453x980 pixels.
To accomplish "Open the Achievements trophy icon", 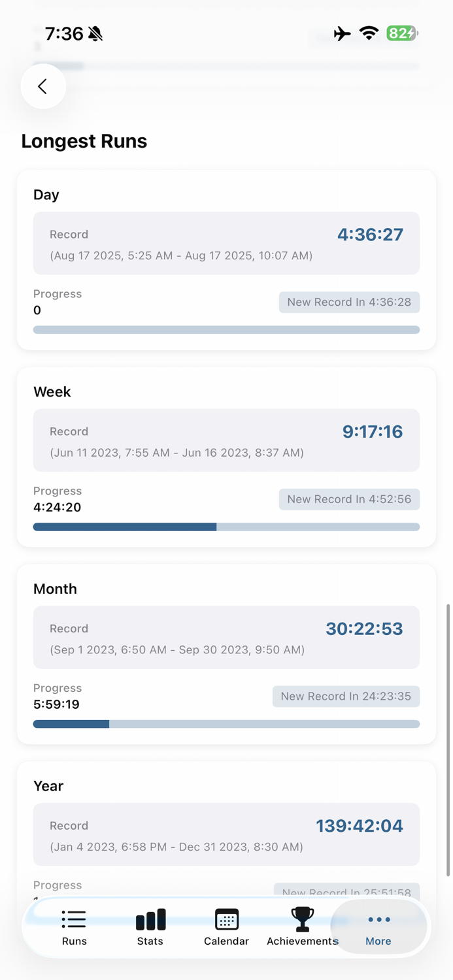I will pos(302,919).
